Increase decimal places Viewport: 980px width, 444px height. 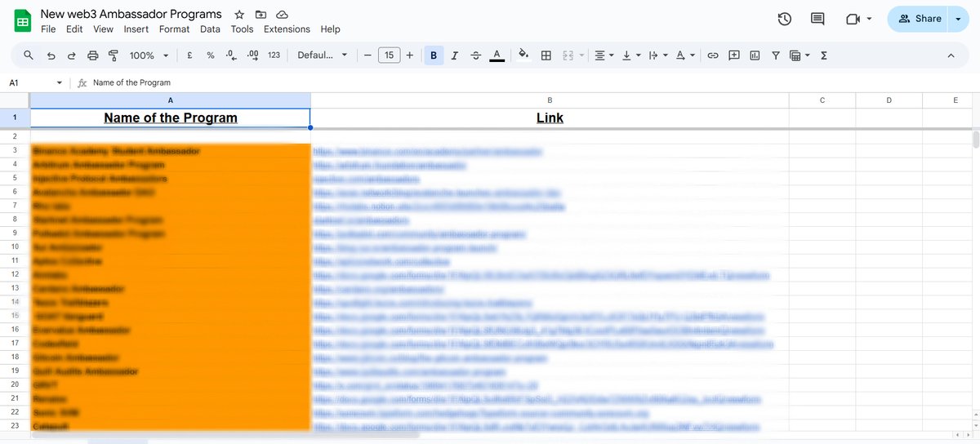point(252,55)
